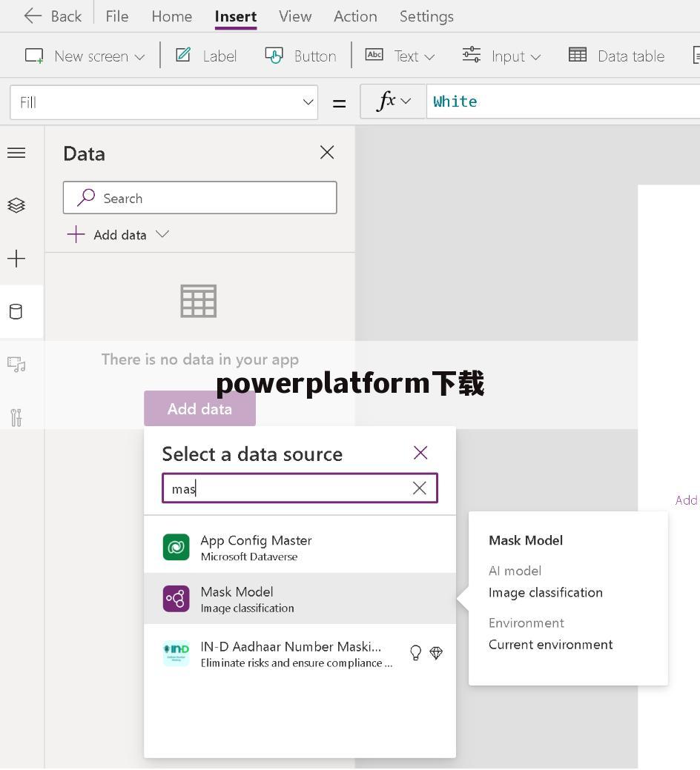The height and width of the screenshot is (770, 700).
Task: Expand the Input dropdown chevron
Action: pyautogui.click(x=535, y=57)
